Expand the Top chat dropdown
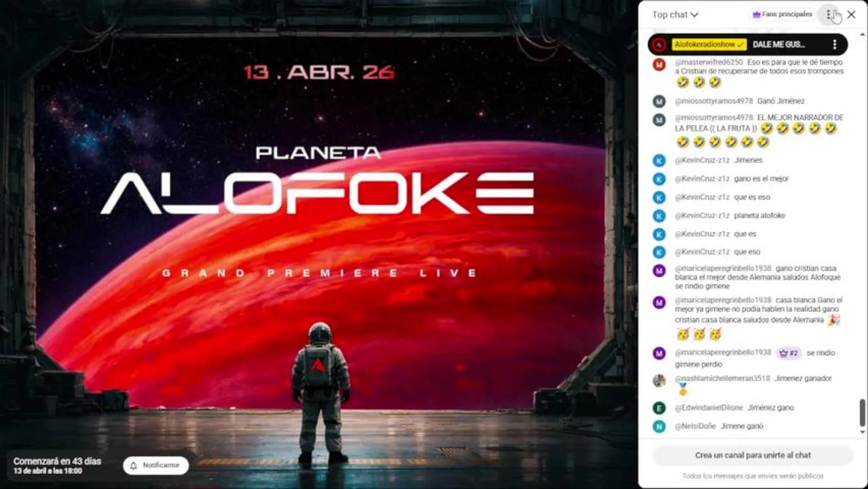Viewport: 868px width, 489px height. 675,14
